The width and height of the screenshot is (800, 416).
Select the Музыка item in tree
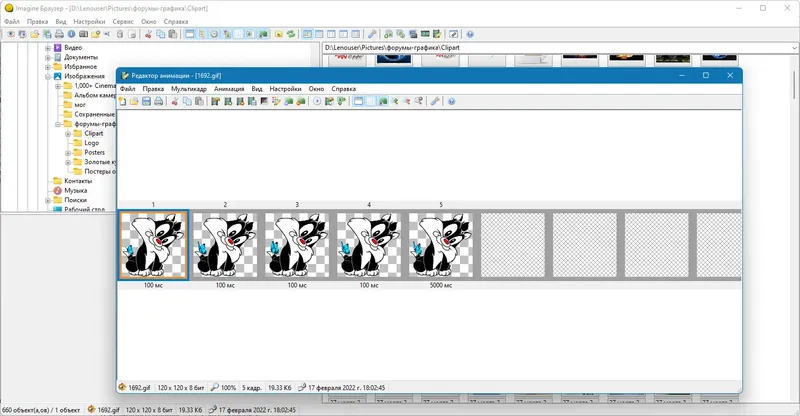[76, 190]
